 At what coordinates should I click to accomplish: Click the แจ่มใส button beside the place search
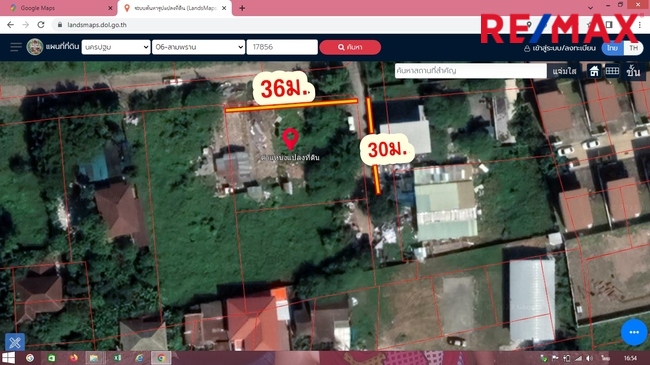564,71
